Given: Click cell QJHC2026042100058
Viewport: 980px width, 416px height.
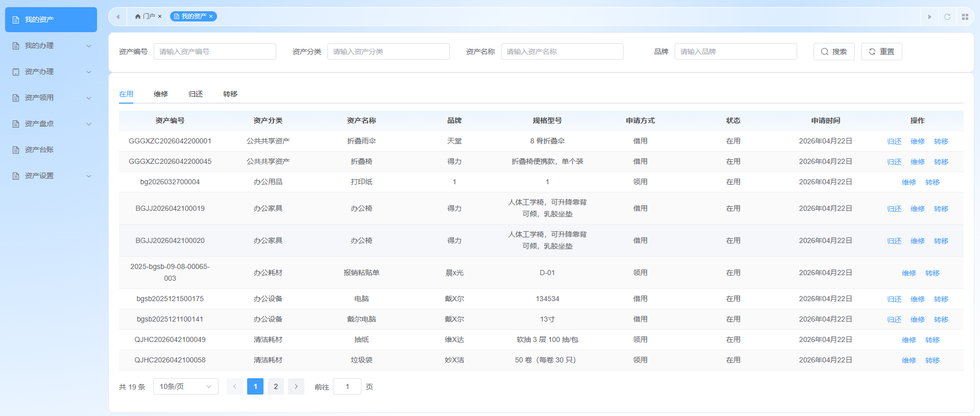Looking at the screenshot, I should 170,360.
